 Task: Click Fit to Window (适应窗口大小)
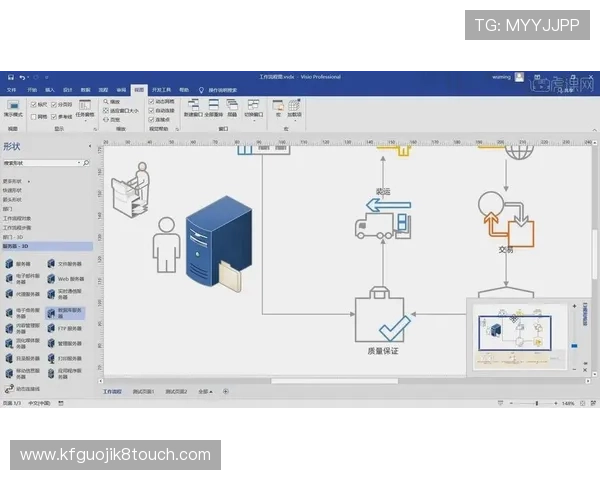click(121, 111)
